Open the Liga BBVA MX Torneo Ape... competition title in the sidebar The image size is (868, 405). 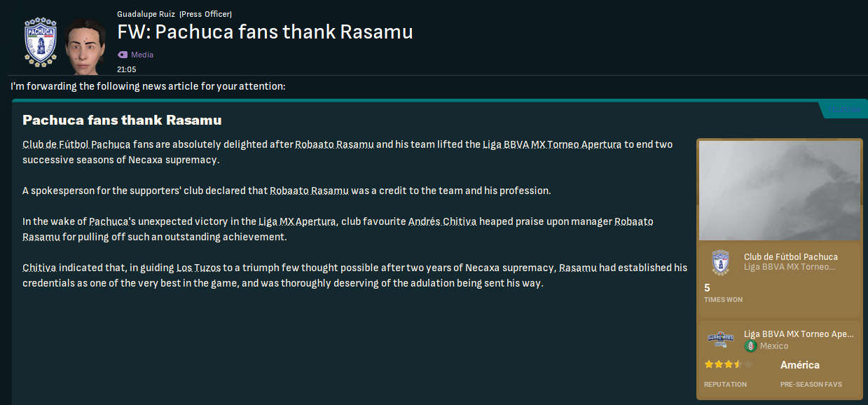click(x=799, y=334)
